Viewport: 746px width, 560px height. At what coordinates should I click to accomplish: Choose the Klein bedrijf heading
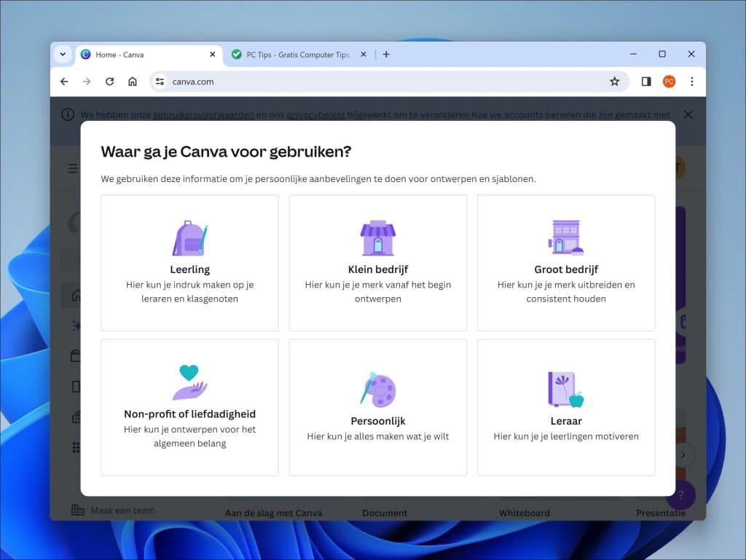click(378, 269)
